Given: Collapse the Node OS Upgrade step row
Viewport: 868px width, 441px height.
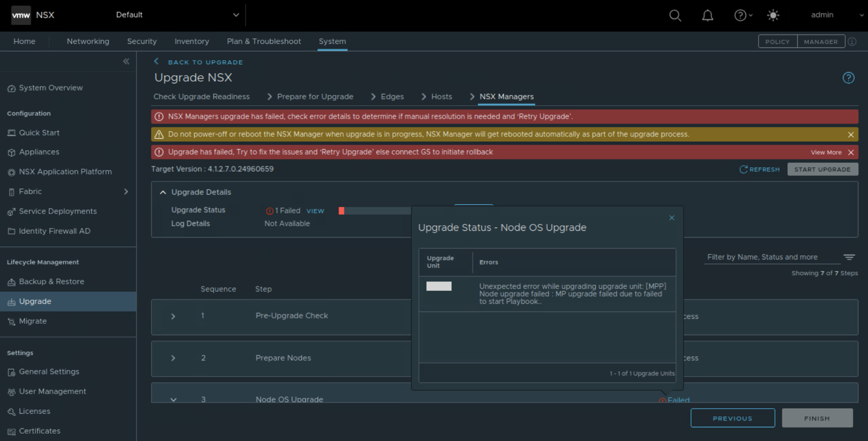Looking at the screenshot, I should 173,399.
